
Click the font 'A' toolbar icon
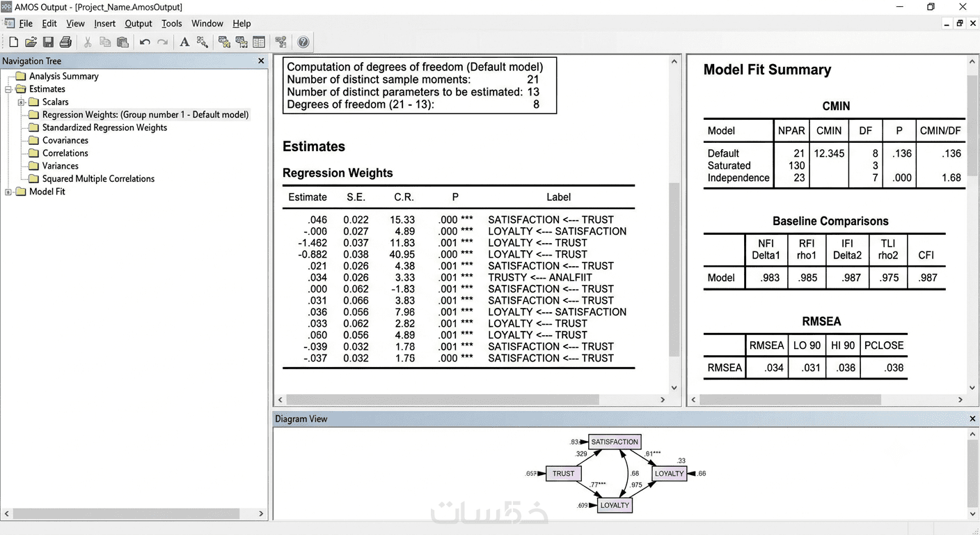click(x=184, y=42)
